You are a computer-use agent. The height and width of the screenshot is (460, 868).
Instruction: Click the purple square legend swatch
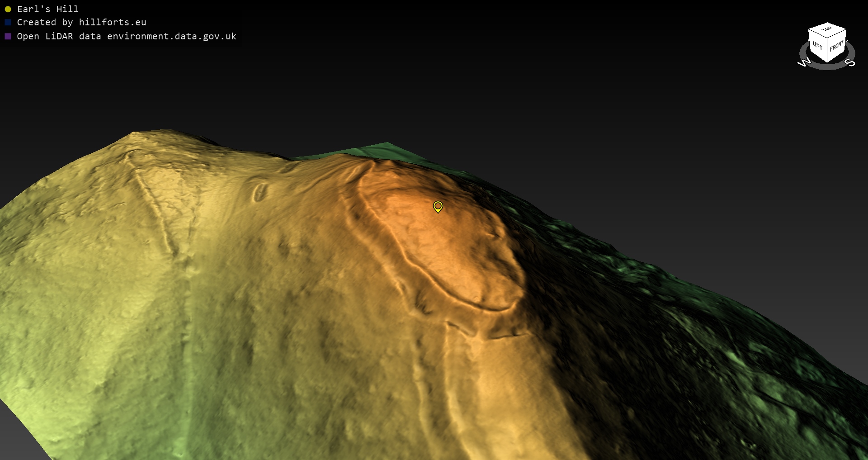click(x=8, y=36)
